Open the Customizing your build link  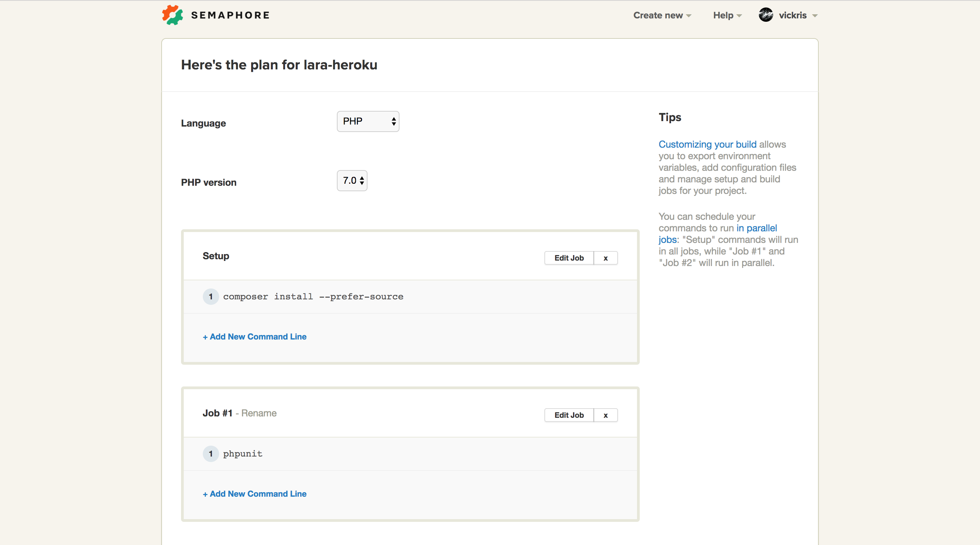(x=707, y=145)
